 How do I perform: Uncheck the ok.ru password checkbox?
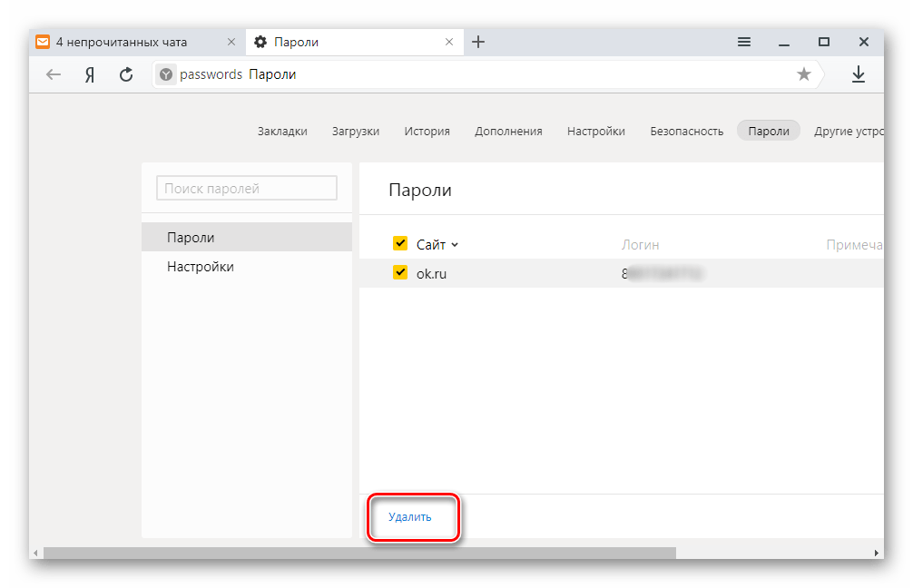click(400, 273)
